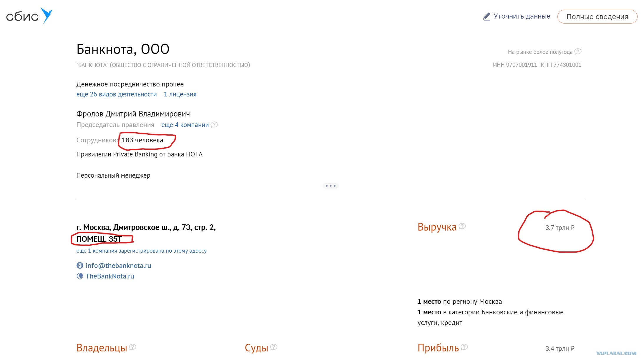The width and height of the screenshot is (644, 362).
Task: Open info@thebanknota.ru email link
Action: pyautogui.click(x=118, y=266)
